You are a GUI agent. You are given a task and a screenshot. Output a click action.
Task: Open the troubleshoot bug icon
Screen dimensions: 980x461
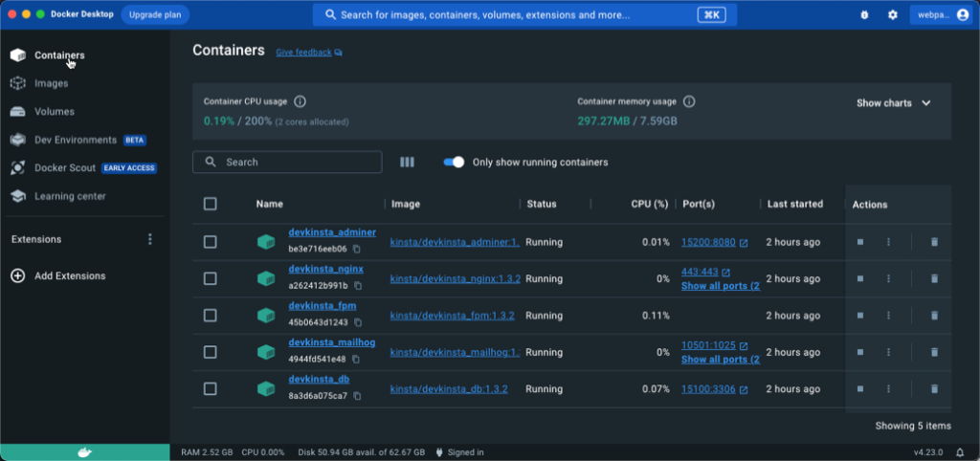(864, 15)
